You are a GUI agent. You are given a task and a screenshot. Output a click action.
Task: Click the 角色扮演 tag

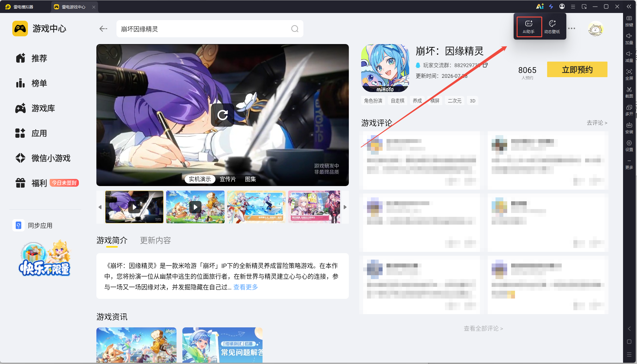pos(373,101)
